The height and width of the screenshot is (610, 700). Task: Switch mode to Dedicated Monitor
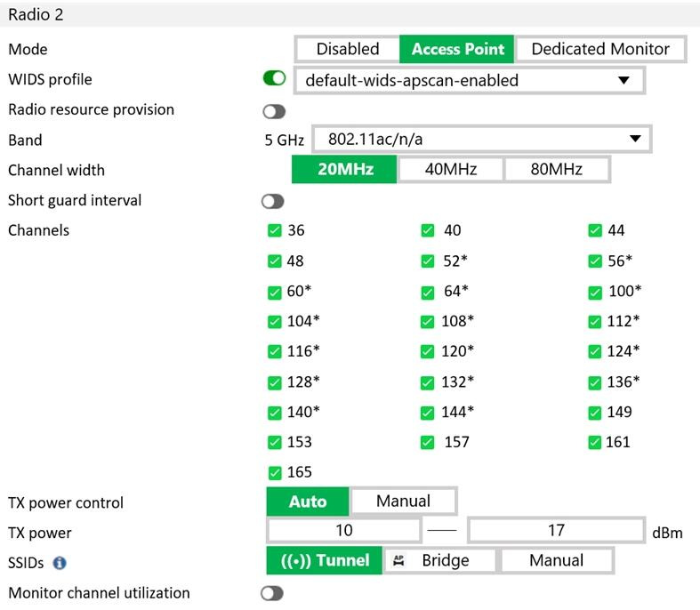(600, 49)
